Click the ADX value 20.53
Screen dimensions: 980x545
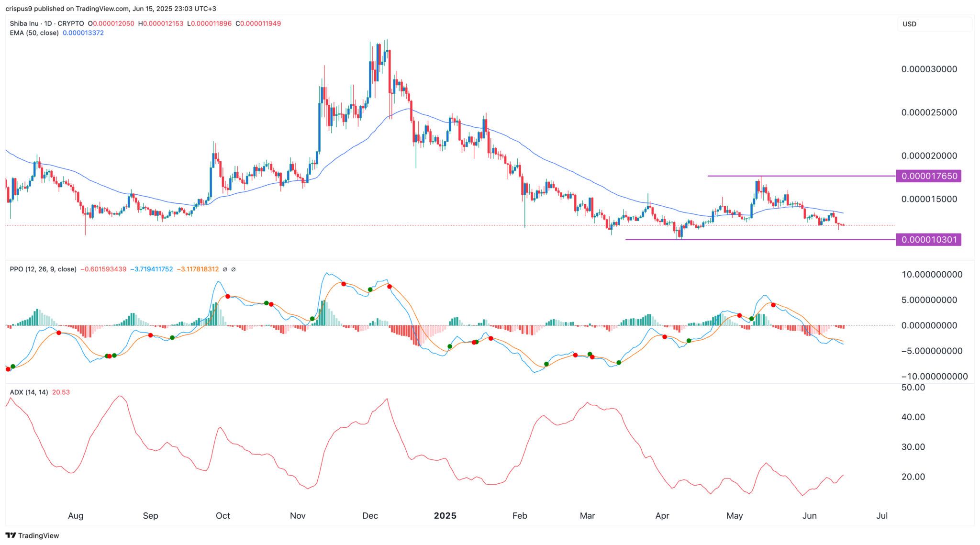tap(61, 392)
